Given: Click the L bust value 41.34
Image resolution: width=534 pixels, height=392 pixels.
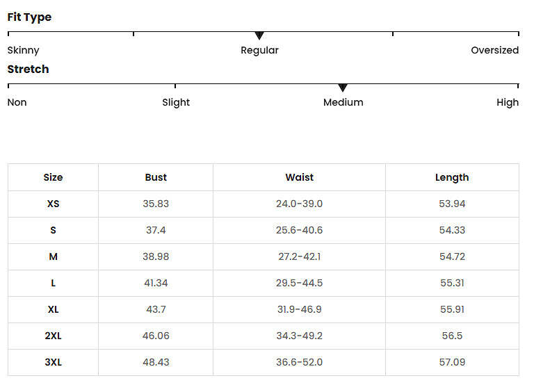Looking at the screenshot, I should tap(156, 283).
